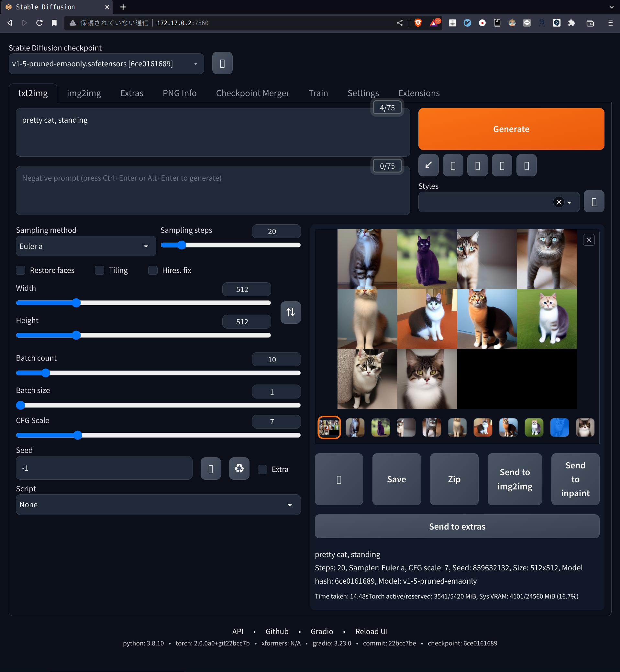Turn on Tiling
620x672 pixels.
[x=99, y=270]
